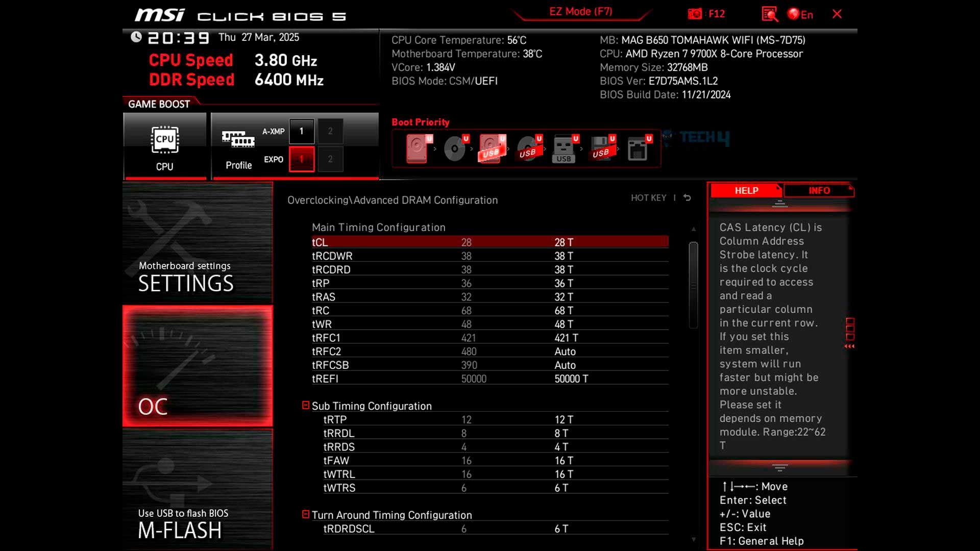Select the first hard drive boot device icon
The height and width of the screenshot is (551, 980).
click(417, 148)
